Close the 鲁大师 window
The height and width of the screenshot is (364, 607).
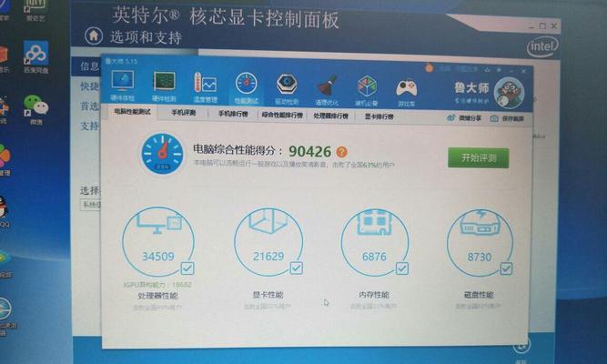click(x=523, y=71)
